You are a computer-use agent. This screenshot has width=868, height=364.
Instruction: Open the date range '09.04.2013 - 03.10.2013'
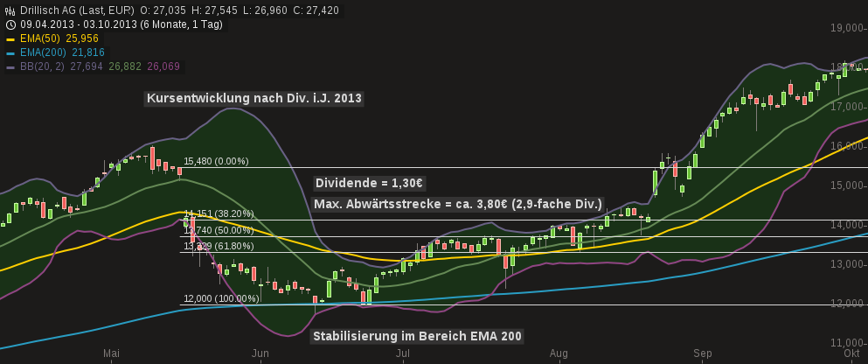click(x=80, y=24)
